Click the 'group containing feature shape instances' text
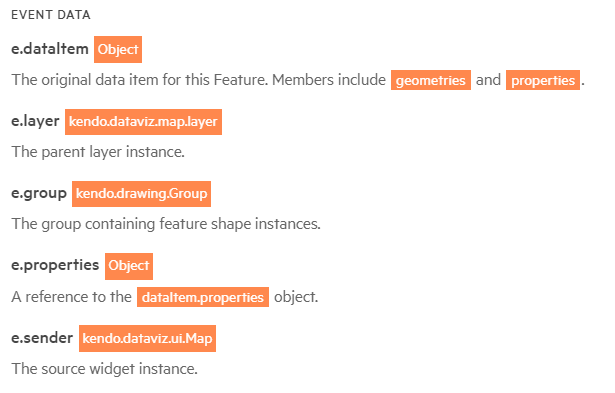615x393 pixels. (x=181, y=224)
